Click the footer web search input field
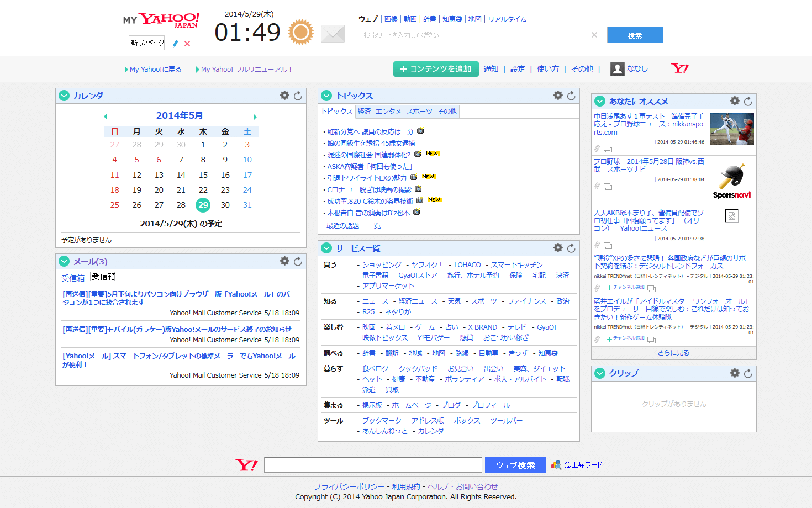This screenshot has width=812, height=508. coord(373,465)
